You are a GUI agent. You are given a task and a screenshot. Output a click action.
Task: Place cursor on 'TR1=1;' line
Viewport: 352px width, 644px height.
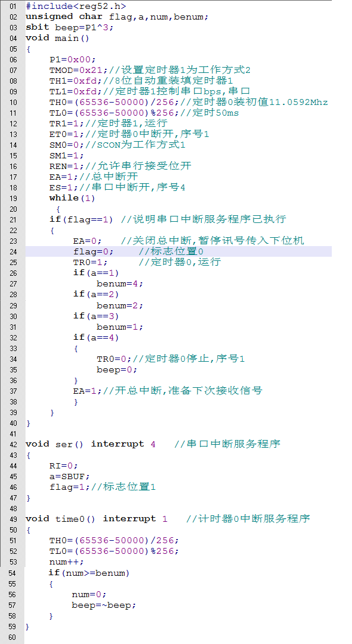(68, 123)
